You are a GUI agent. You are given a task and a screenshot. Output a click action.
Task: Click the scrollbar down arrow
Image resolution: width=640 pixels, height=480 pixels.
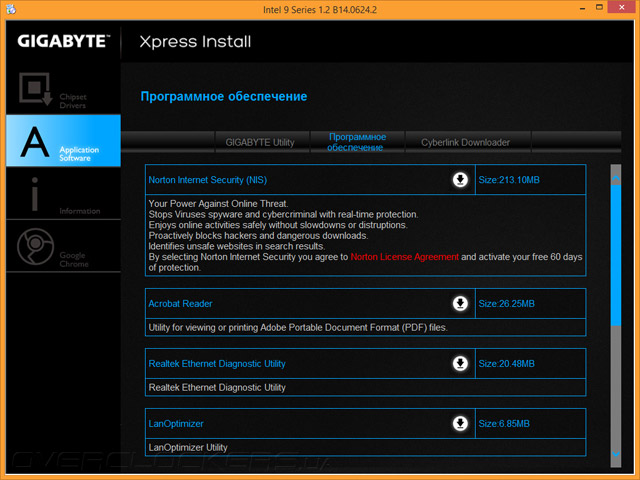(x=616, y=454)
